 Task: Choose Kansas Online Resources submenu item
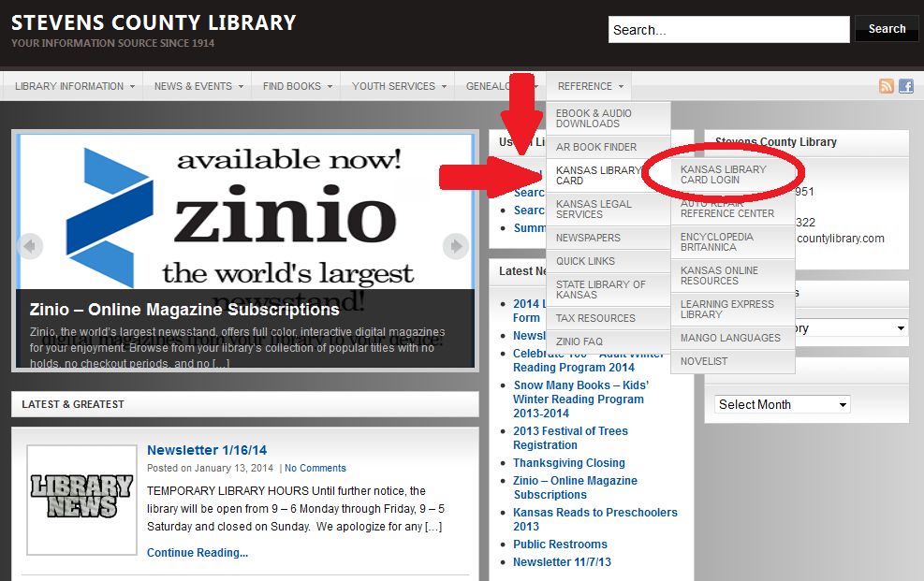pos(732,275)
